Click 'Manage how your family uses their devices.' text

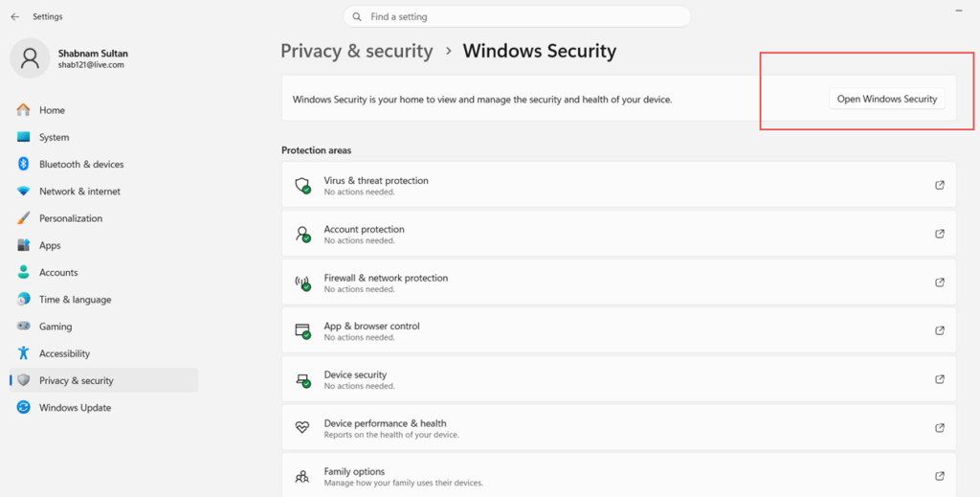403,484
